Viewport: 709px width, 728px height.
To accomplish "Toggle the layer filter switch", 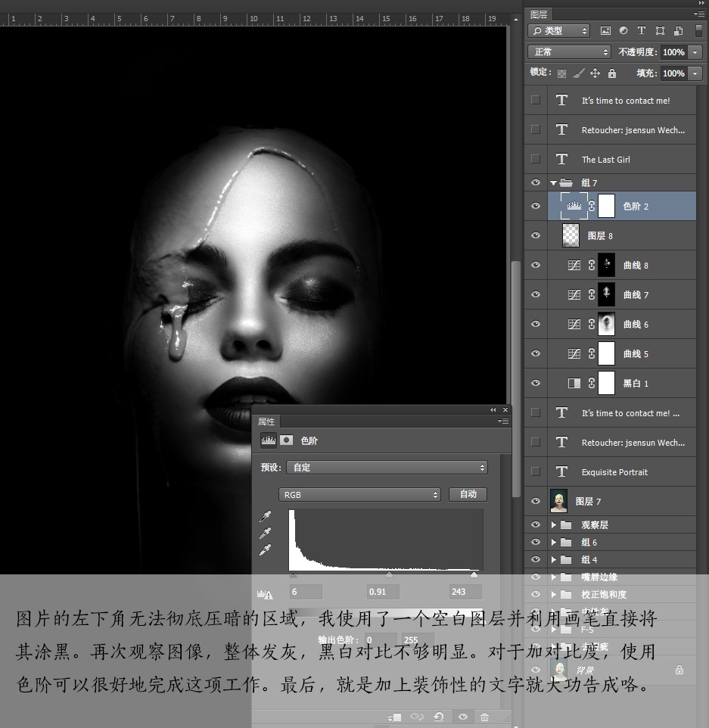I will point(698,30).
